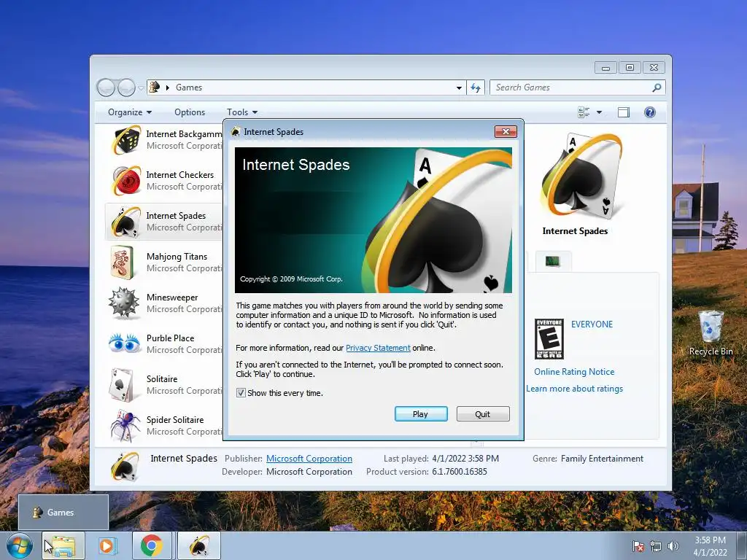Uncheck 'Show this every time' checkbox
The height and width of the screenshot is (560, 747).
coord(241,393)
